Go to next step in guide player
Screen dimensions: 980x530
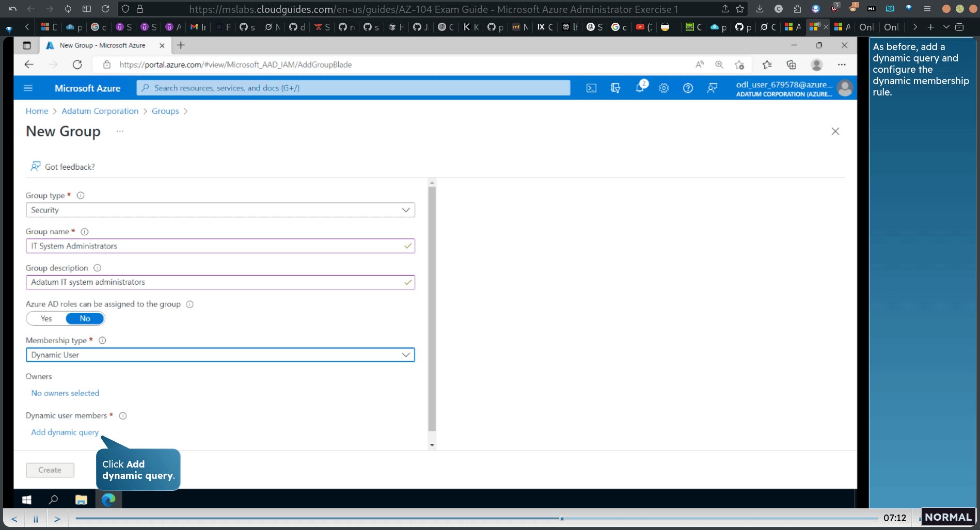(57, 519)
